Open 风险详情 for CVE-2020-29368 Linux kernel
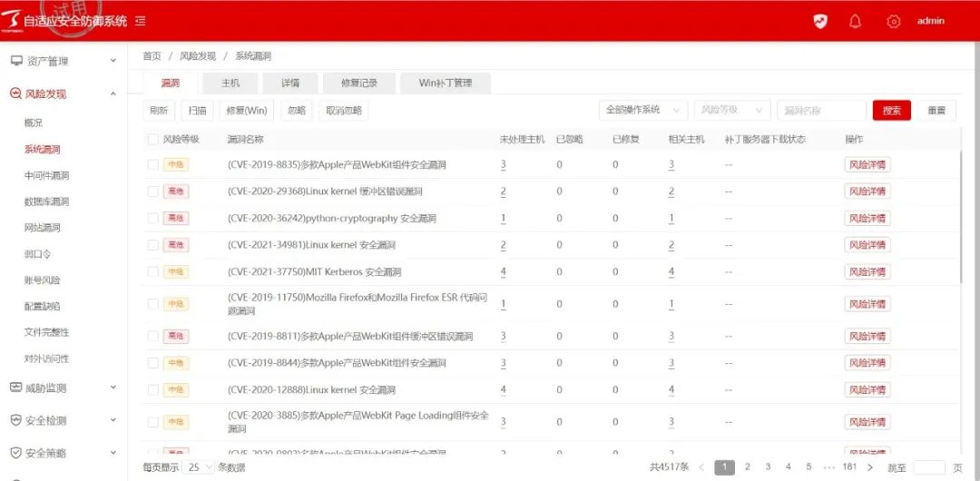The image size is (980, 481). pos(867,191)
